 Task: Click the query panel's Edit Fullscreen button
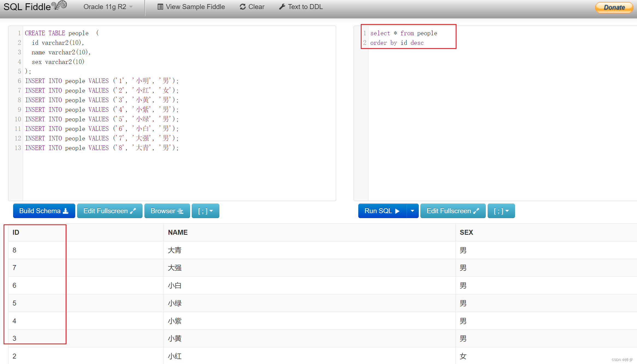pyautogui.click(x=453, y=211)
